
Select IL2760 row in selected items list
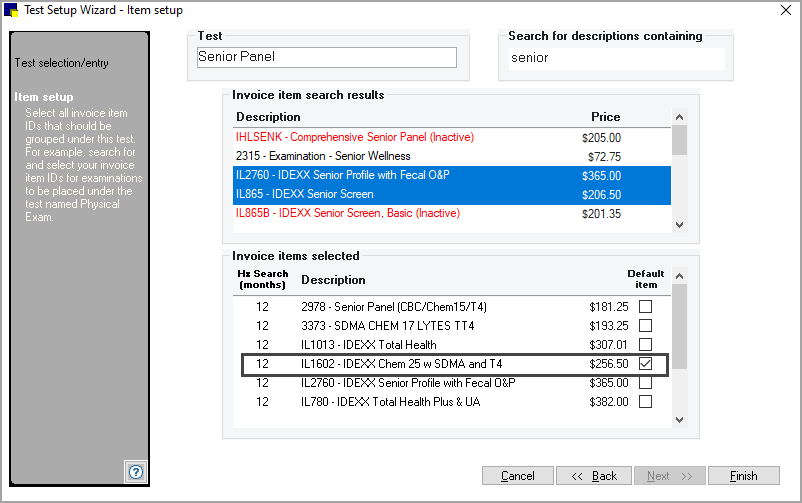452,383
